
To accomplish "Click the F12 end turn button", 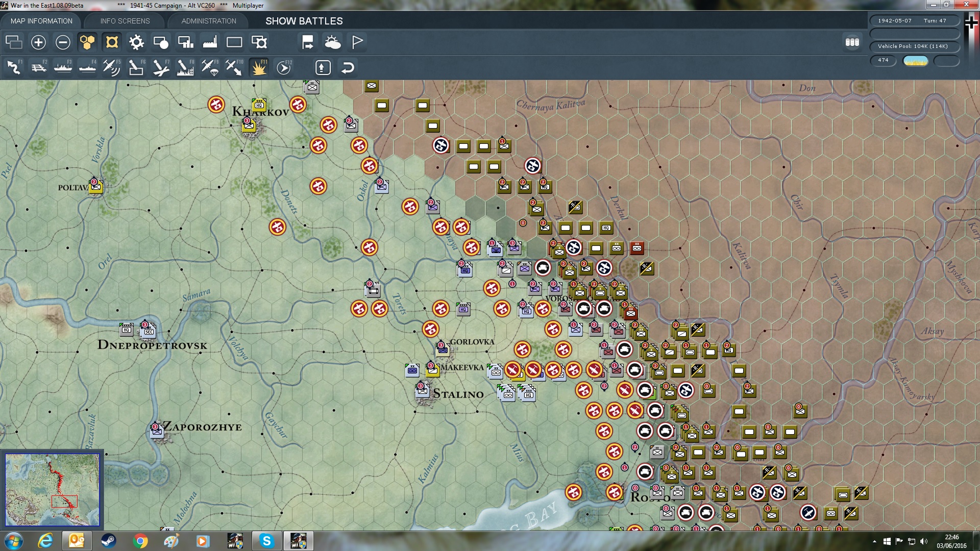I will click(x=284, y=67).
